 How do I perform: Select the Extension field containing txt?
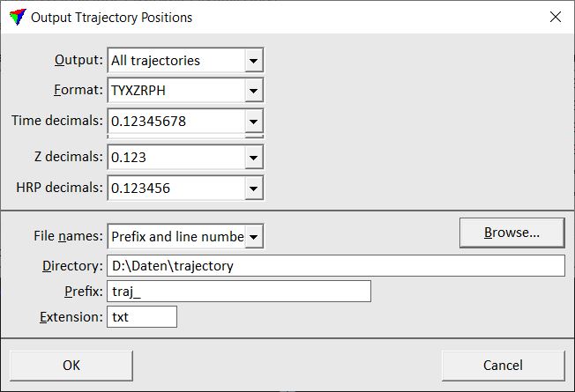click(142, 317)
